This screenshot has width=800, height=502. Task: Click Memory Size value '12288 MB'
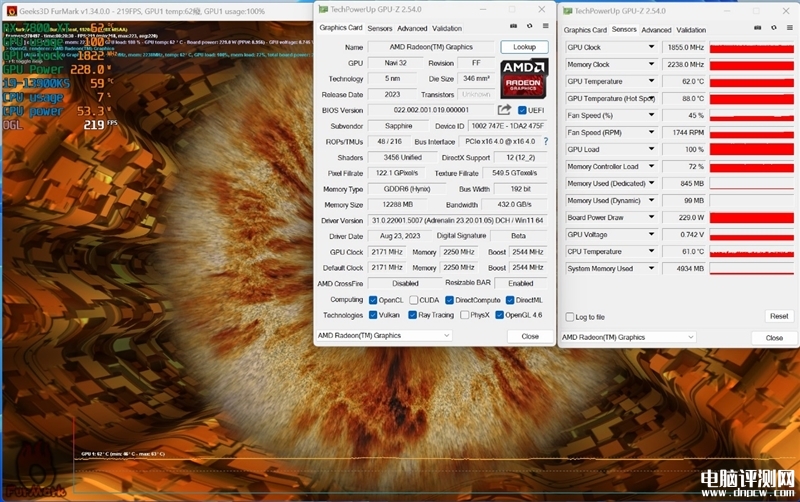click(x=397, y=205)
